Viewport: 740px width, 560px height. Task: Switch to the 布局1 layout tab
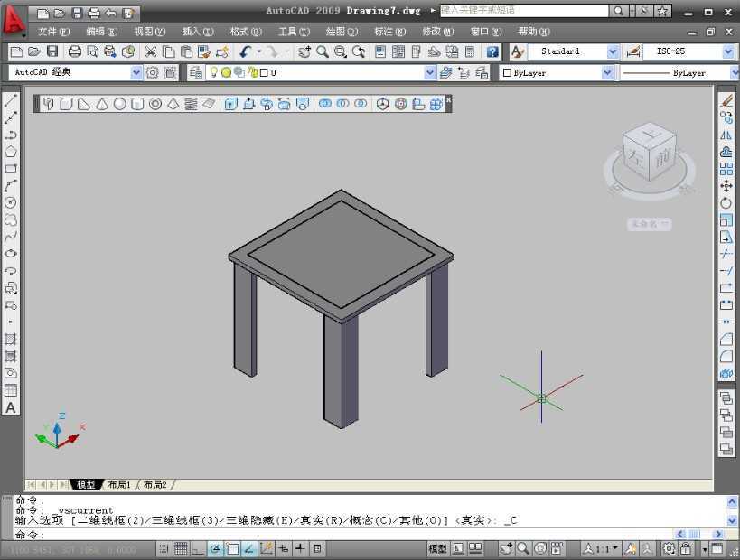tap(119, 484)
